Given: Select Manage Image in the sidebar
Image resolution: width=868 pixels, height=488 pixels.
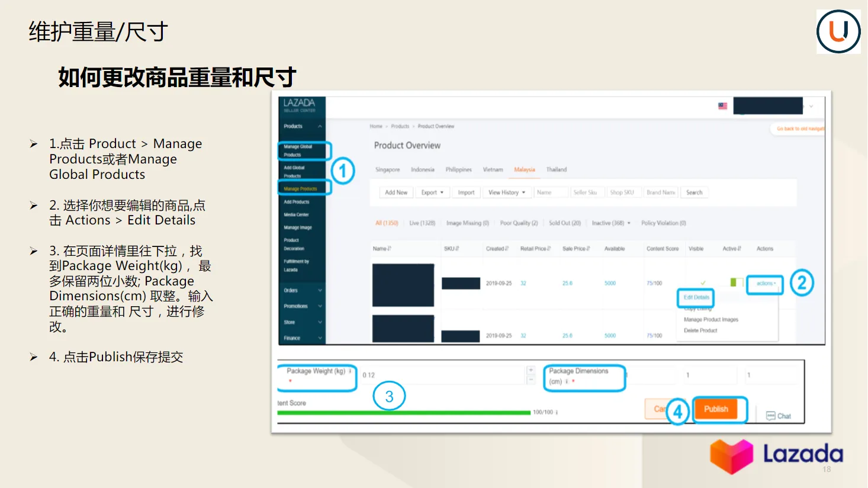Looking at the screenshot, I should click(x=297, y=227).
